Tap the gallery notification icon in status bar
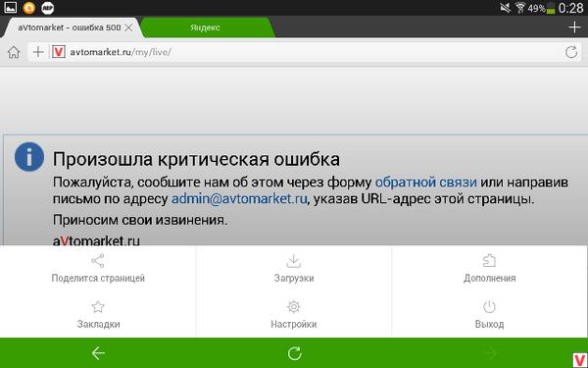 coord(11,8)
